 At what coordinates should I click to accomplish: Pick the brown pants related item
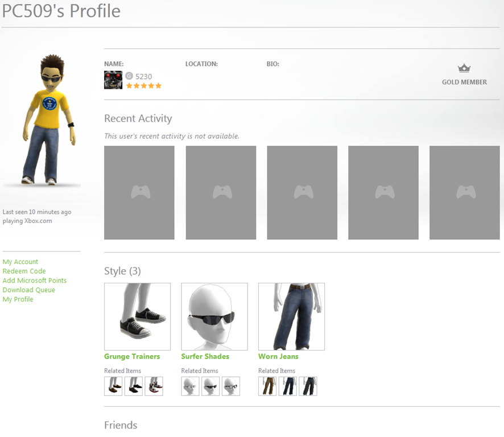[x=267, y=386]
